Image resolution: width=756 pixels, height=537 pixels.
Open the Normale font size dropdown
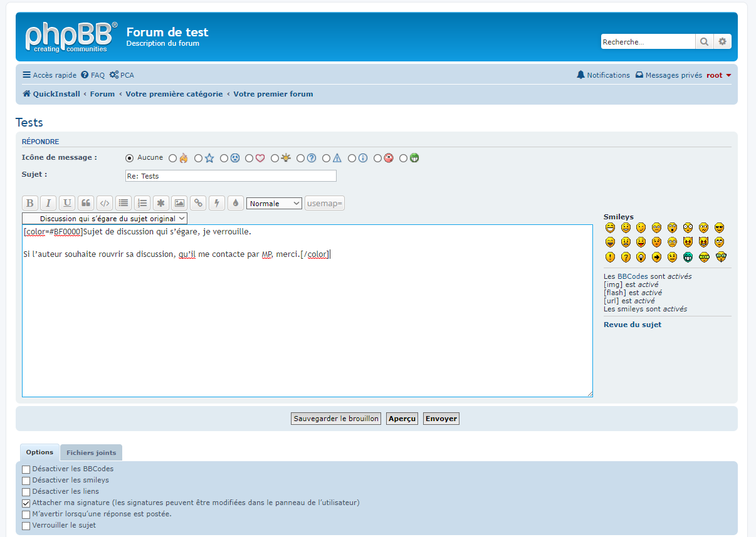click(x=274, y=204)
